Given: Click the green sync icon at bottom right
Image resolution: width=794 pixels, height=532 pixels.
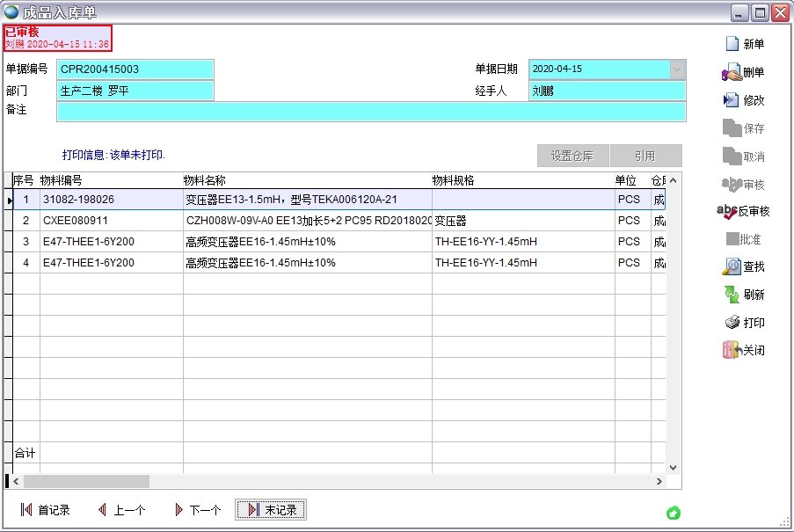Looking at the screenshot, I should pos(673,513).
